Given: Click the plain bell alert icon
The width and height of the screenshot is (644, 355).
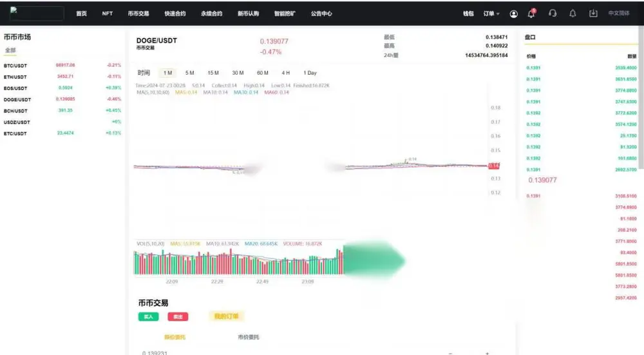Looking at the screenshot, I should [573, 14].
